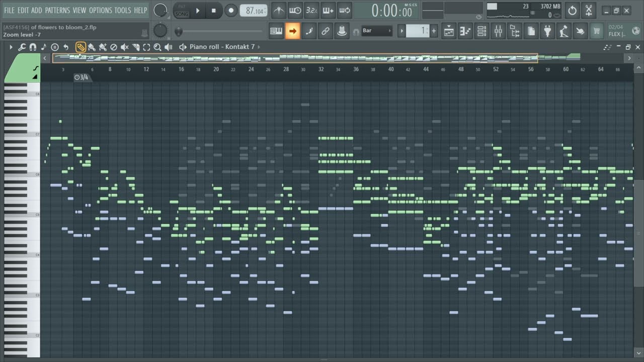This screenshot has width=644, height=362.
Task: Expand the Kontakt 7 target channel arrow
Action: (x=259, y=47)
